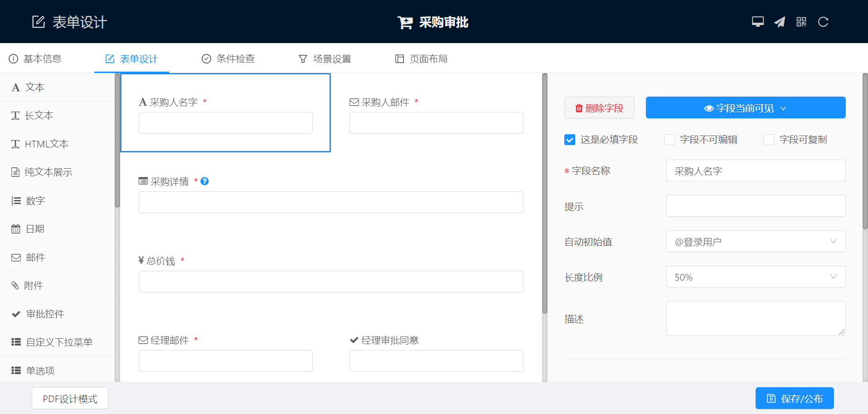Add a 日期 field from sidebar
The width and height of the screenshot is (868, 414).
point(57,229)
